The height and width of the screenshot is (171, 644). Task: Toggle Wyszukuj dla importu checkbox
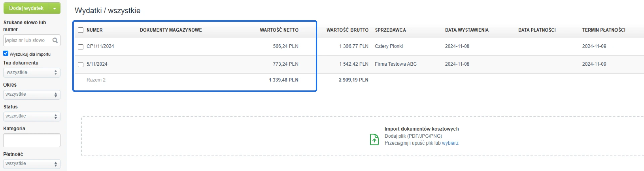click(x=6, y=53)
